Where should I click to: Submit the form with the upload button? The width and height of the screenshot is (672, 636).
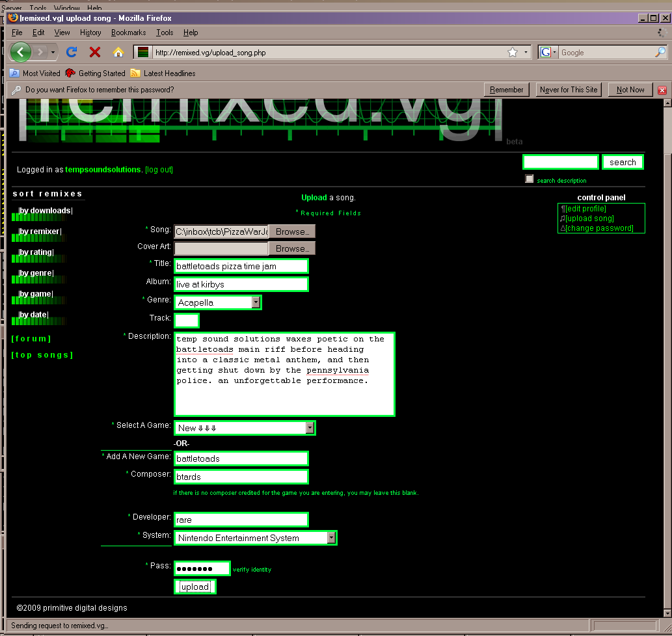(195, 587)
